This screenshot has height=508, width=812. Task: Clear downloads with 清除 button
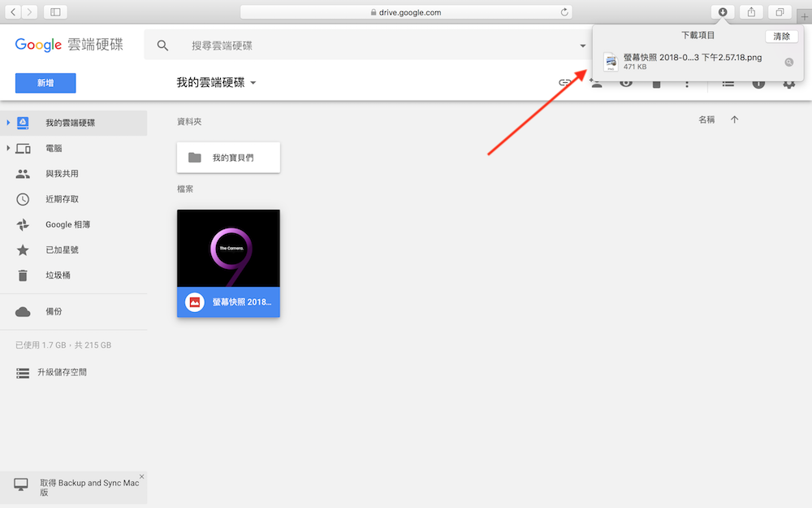pyautogui.click(x=781, y=37)
